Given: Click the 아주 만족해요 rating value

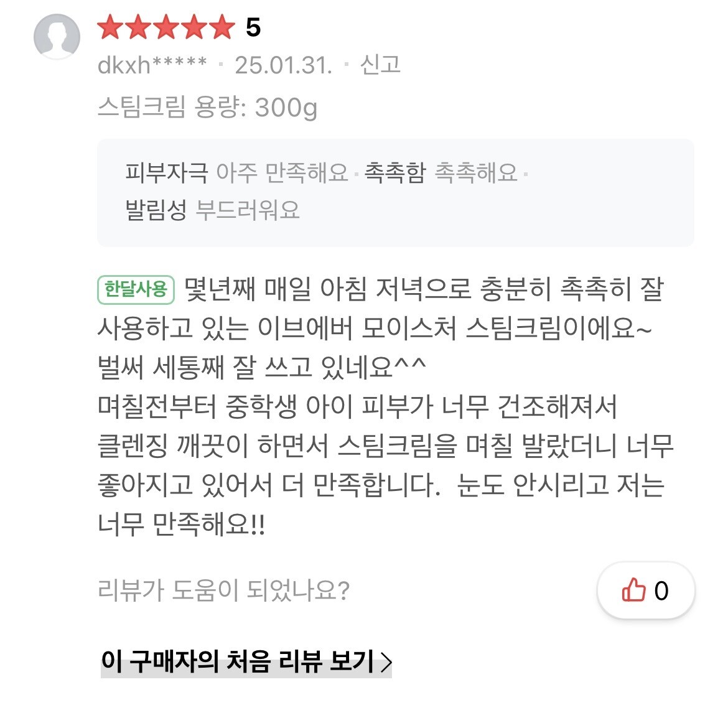Looking at the screenshot, I should tap(282, 172).
